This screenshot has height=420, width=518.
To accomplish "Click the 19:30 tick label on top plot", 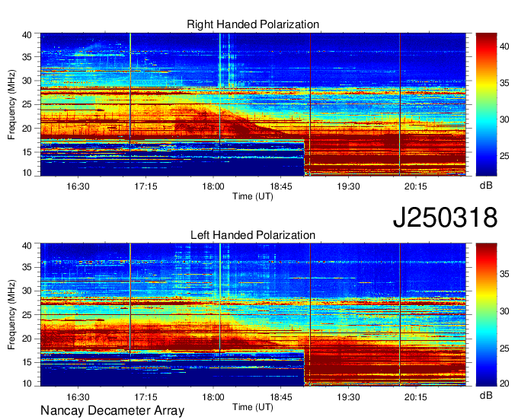I will coord(349,186).
